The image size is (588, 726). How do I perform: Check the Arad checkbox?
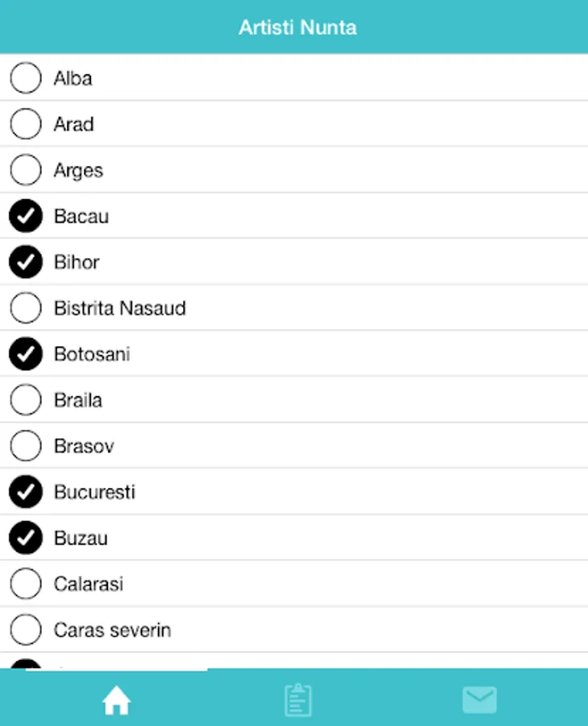[26, 124]
